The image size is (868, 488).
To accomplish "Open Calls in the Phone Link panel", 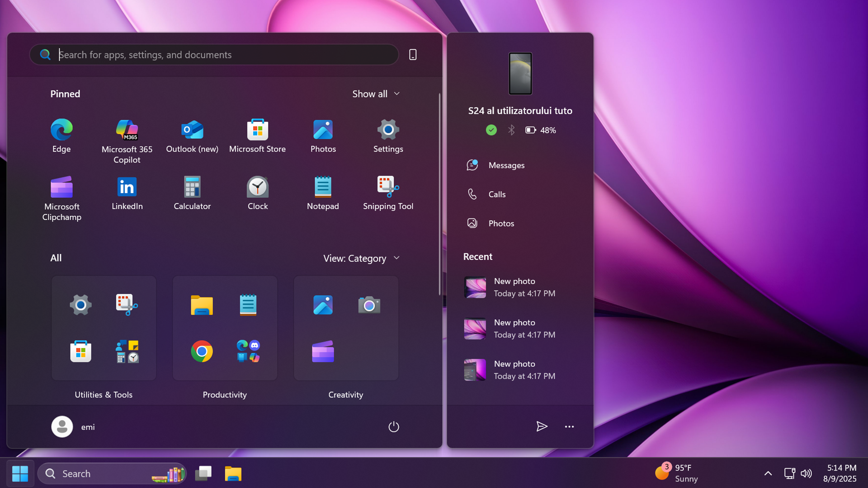I will coord(497,194).
